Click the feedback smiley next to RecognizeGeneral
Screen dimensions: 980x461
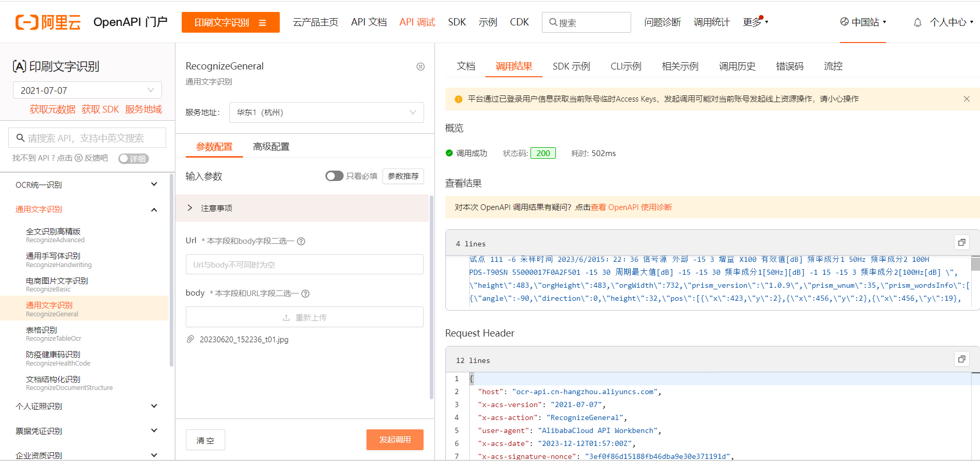click(420, 66)
